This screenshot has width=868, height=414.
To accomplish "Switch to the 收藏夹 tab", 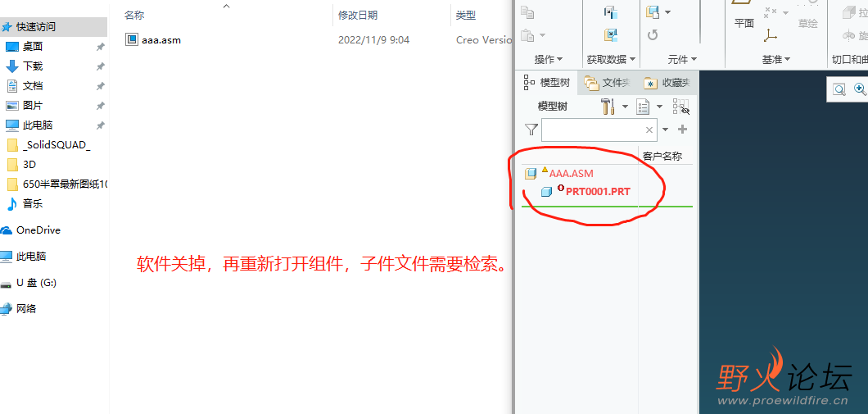I will (667, 83).
